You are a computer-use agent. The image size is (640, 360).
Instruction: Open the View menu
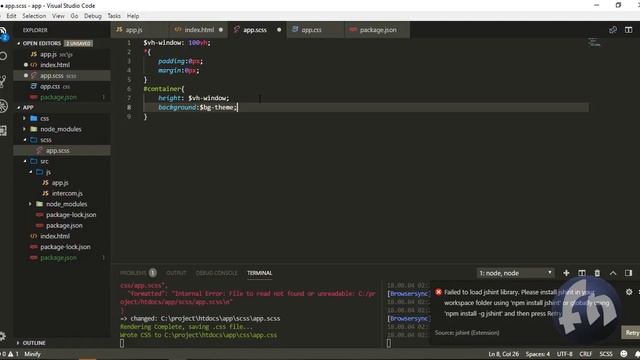(58, 16)
